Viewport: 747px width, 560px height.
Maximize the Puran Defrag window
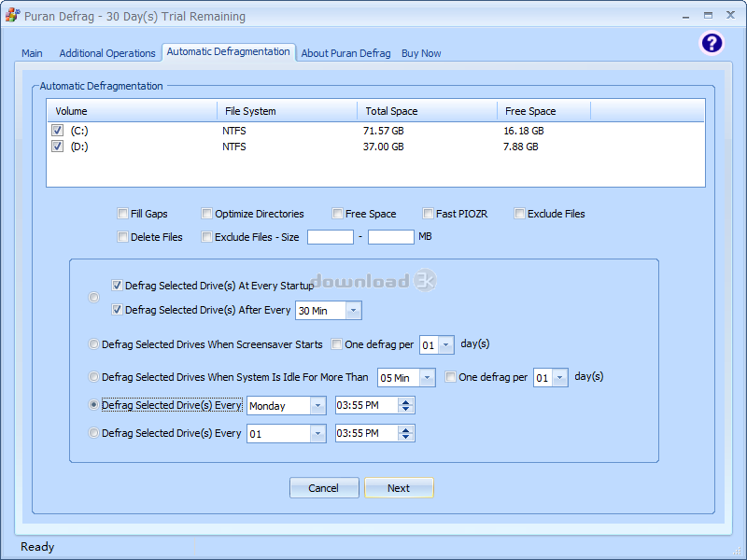[x=709, y=15]
